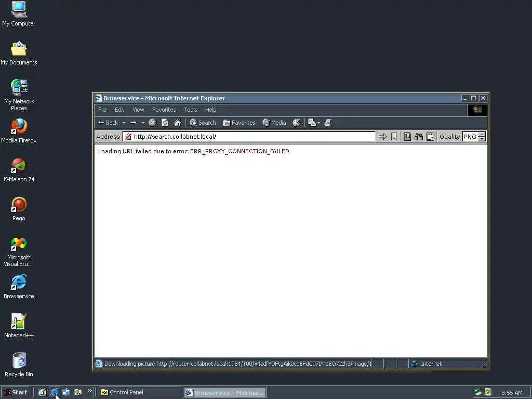532x399 pixels.
Task: Decrease quality with the down stepper arrow
Action: 482,139
